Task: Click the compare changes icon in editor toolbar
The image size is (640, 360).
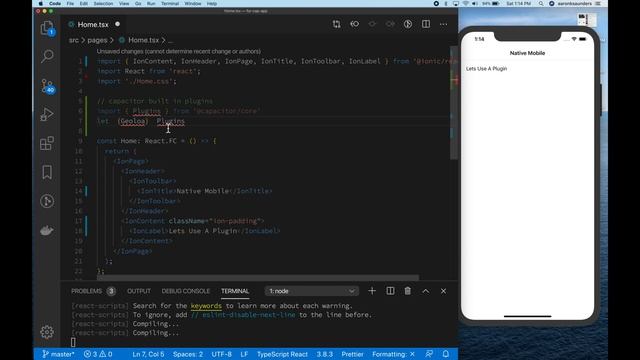Action: (336, 24)
